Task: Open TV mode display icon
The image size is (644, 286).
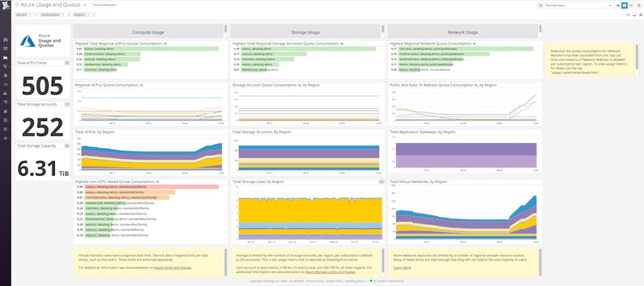Action: coord(633,14)
